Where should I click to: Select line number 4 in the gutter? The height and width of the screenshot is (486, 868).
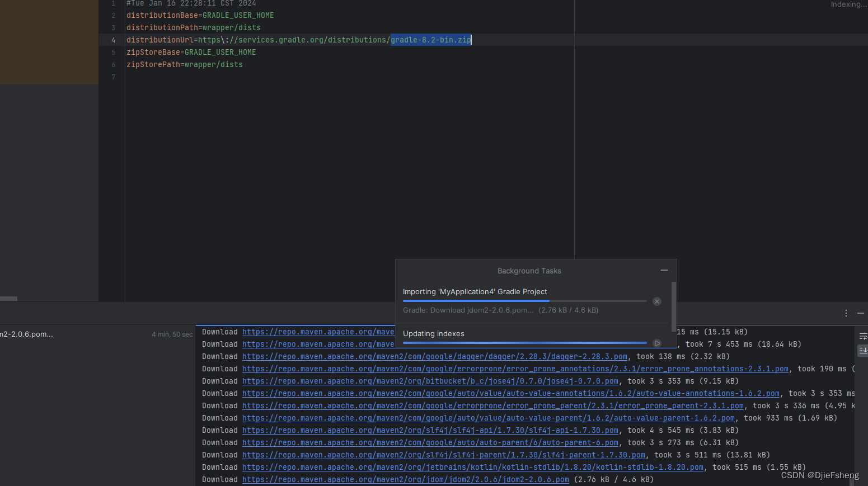(x=113, y=40)
